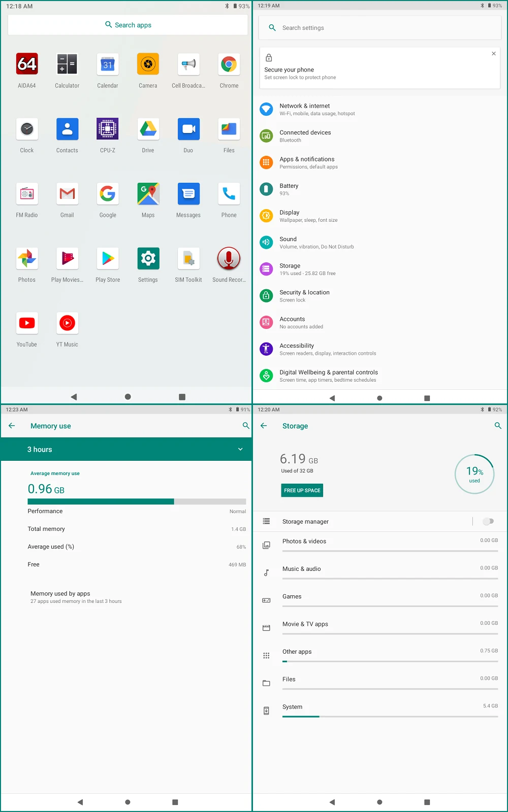Launch CPU-Z app
This screenshot has height=812, width=508.
point(108,129)
